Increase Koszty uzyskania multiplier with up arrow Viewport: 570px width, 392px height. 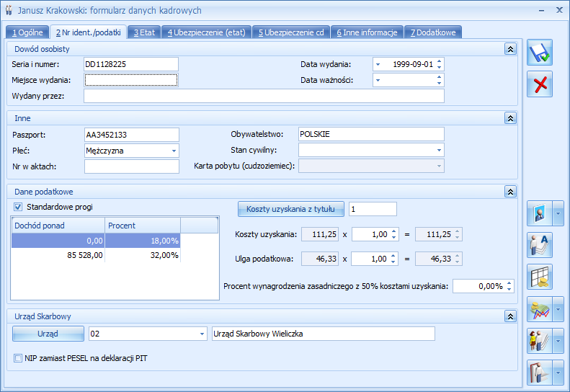point(393,231)
